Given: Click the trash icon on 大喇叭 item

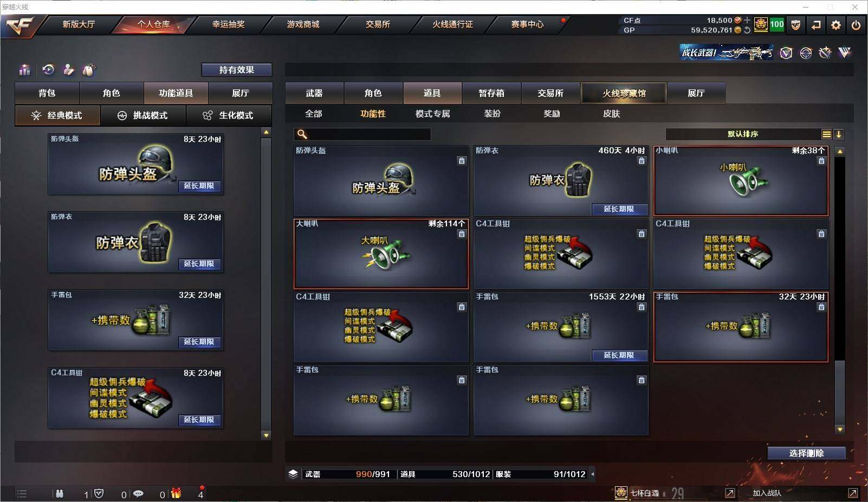Looking at the screenshot, I should pos(462,234).
